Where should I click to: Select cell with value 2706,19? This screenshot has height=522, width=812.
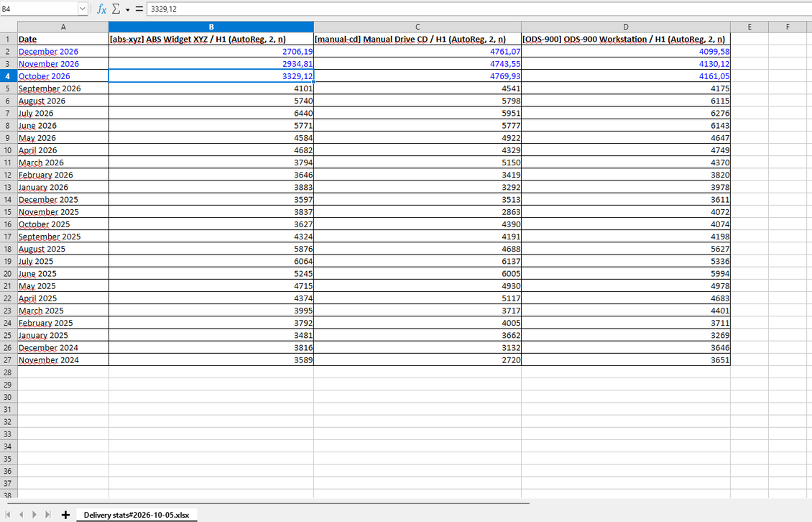211,51
